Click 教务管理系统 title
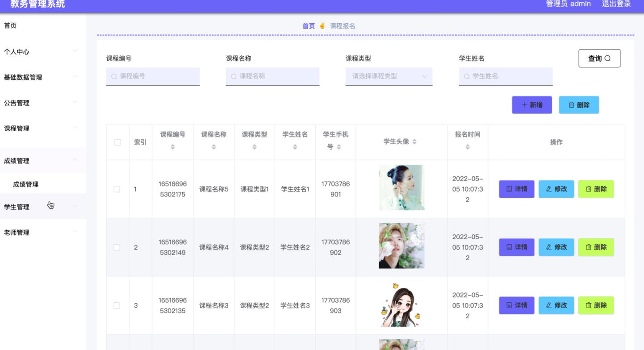644x350 pixels. (38, 4)
